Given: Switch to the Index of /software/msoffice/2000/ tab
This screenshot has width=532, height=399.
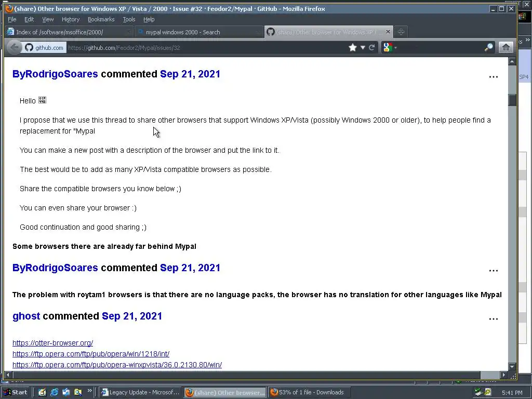Looking at the screenshot, I should pos(69,32).
